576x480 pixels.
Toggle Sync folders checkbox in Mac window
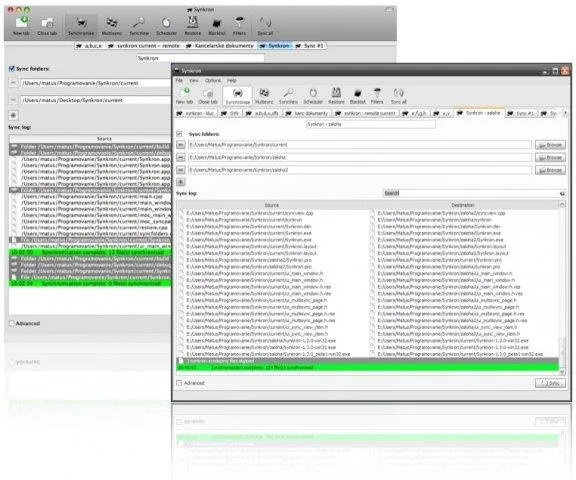tap(12, 69)
